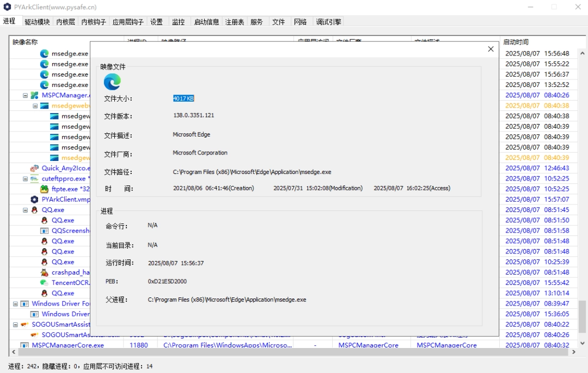This screenshot has height=373, width=588.
Task: Click the TencentOCR process icon
Action: (x=45, y=283)
